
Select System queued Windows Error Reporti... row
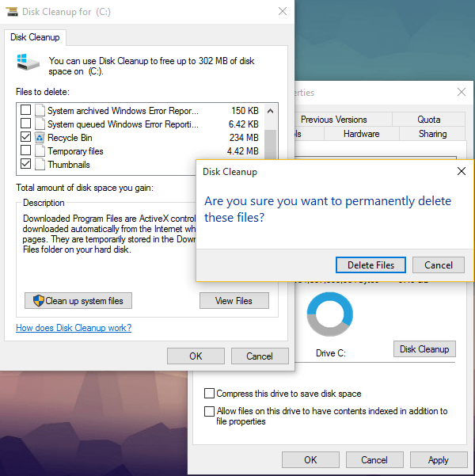click(x=123, y=124)
